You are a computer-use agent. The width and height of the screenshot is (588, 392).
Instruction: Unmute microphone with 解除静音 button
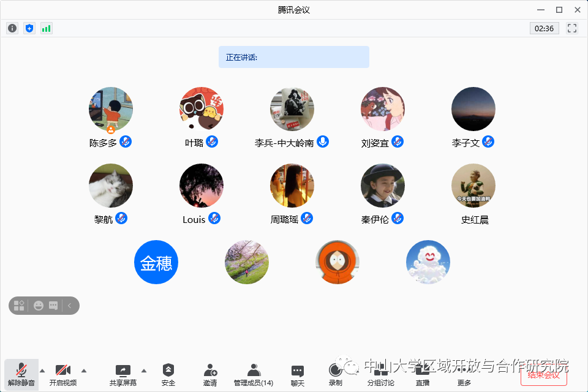click(21, 374)
